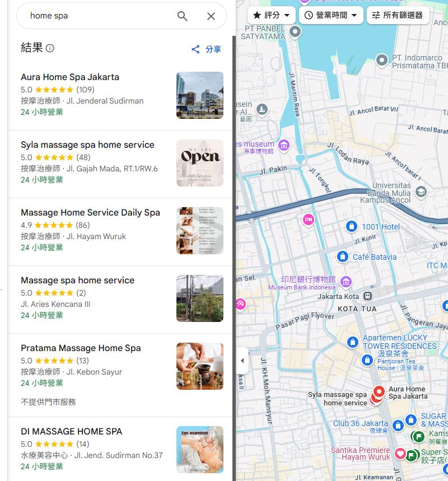The width and height of the screenshot is (448, 481).
Task: Clear the search with the X icon
Action: (x=211, y=16)
